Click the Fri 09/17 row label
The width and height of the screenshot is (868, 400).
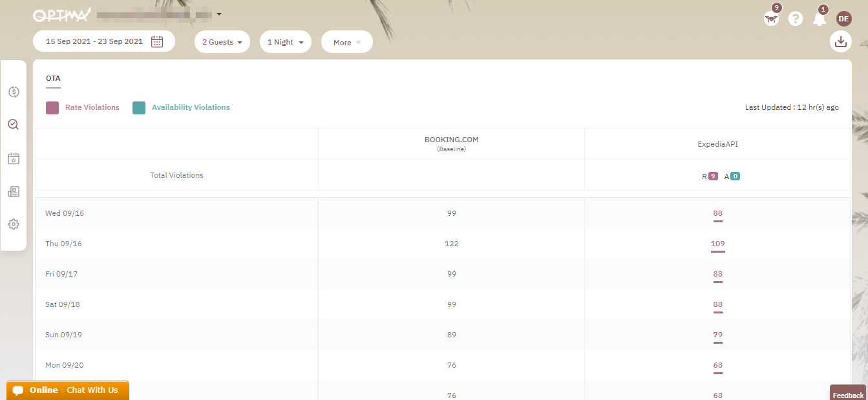point(61,274)
